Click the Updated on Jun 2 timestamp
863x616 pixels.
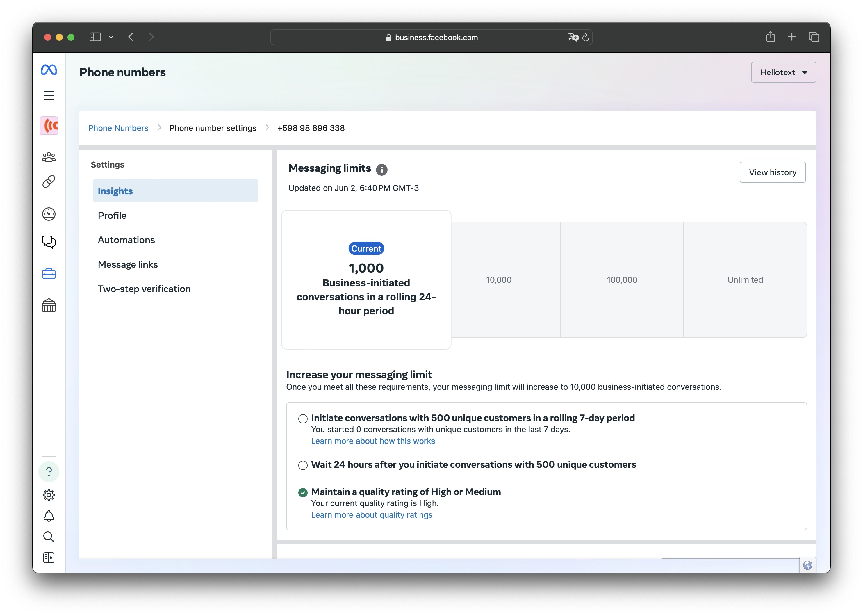(x=353, y=188)
